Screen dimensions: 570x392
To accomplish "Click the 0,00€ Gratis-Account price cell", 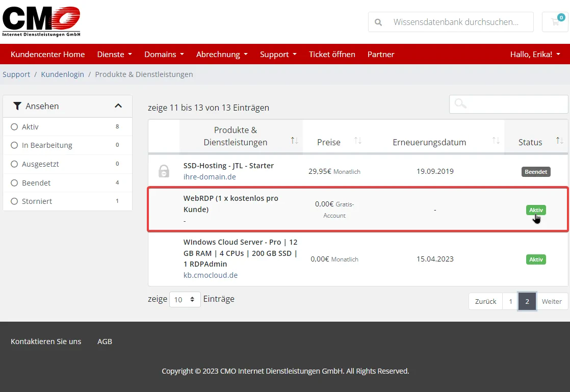I will point(334,210).
